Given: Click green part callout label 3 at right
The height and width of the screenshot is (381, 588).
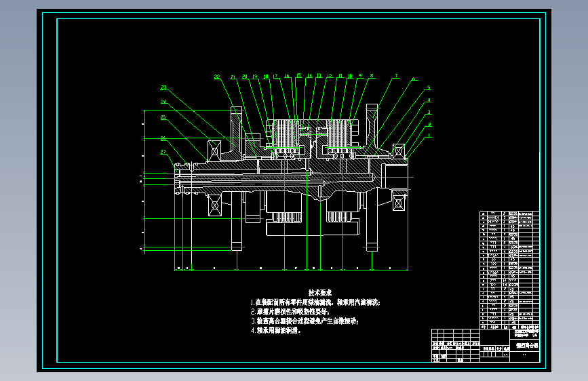Looking at the screenshot, I should pos(429,113).
